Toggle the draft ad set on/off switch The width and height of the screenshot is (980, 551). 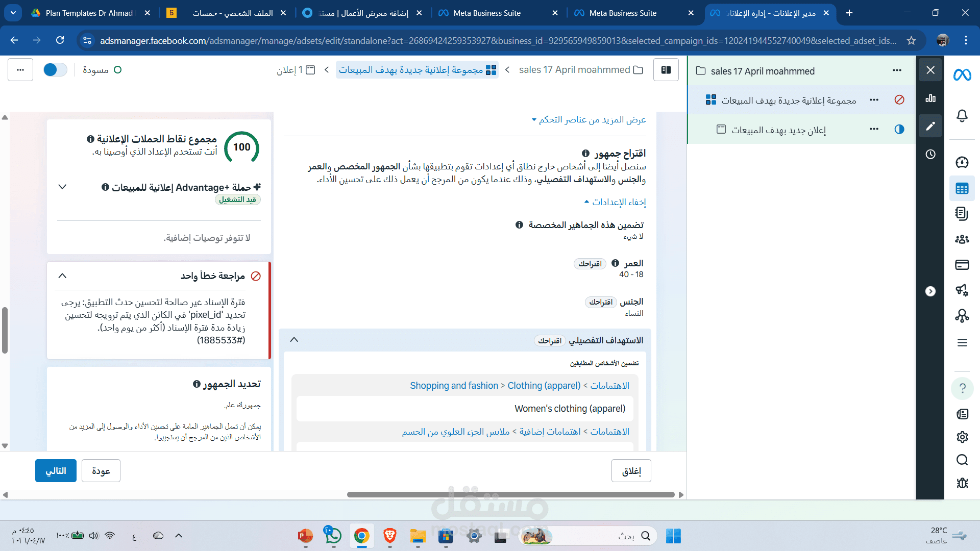pos(55,70)
